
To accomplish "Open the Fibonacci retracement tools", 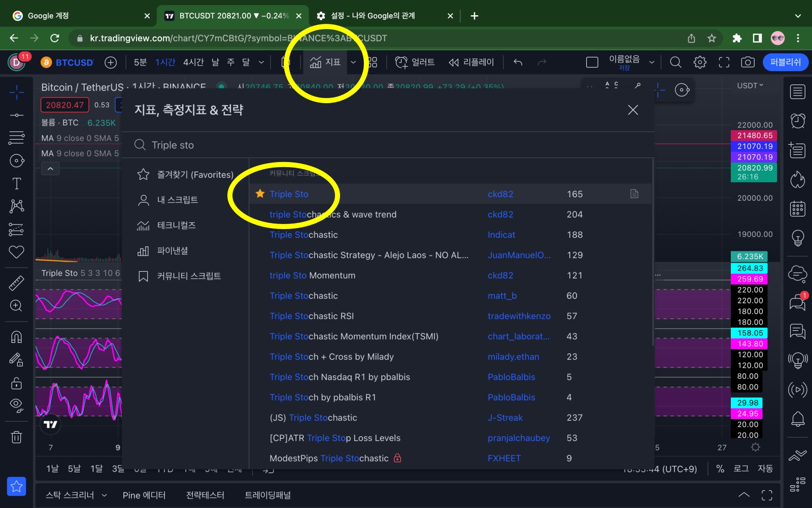I will click(16, 138).
